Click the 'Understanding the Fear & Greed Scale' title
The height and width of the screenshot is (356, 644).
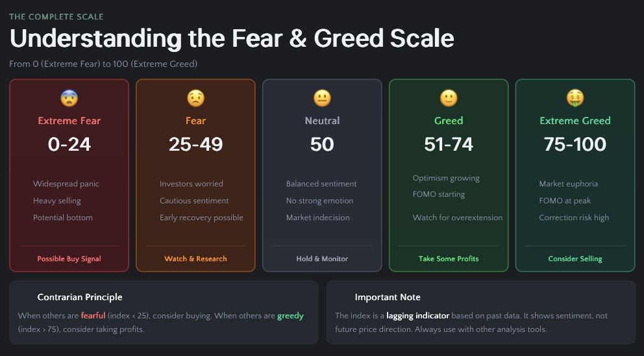coord(232,39)
